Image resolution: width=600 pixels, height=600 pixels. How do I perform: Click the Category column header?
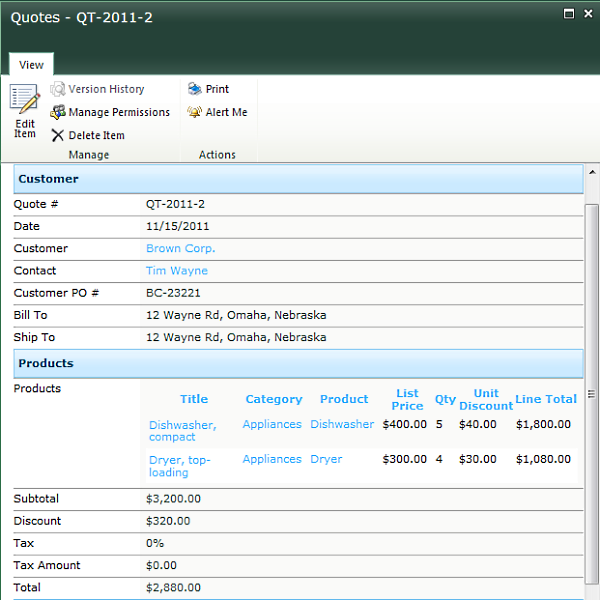click(x=273, y=399)
